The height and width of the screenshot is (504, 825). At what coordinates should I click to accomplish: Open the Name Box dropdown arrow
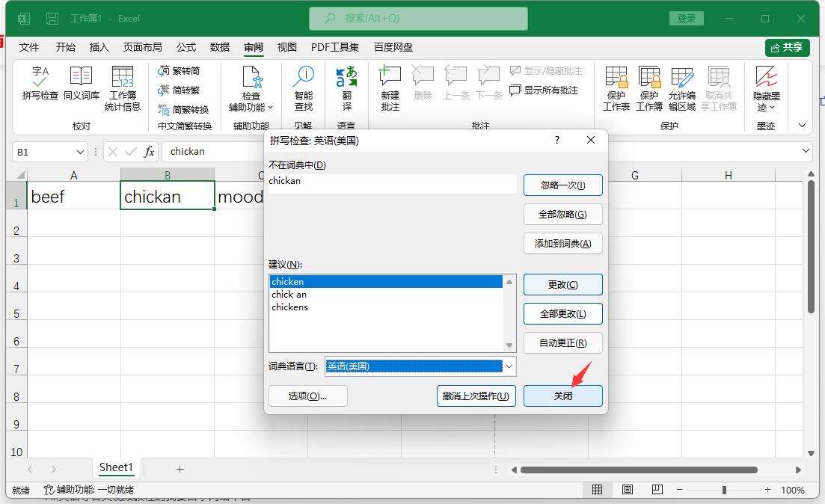[x=80, y=152]
